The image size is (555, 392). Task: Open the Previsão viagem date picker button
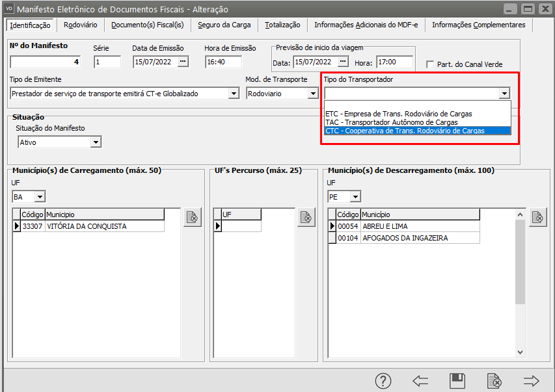(x=344, y=62)
